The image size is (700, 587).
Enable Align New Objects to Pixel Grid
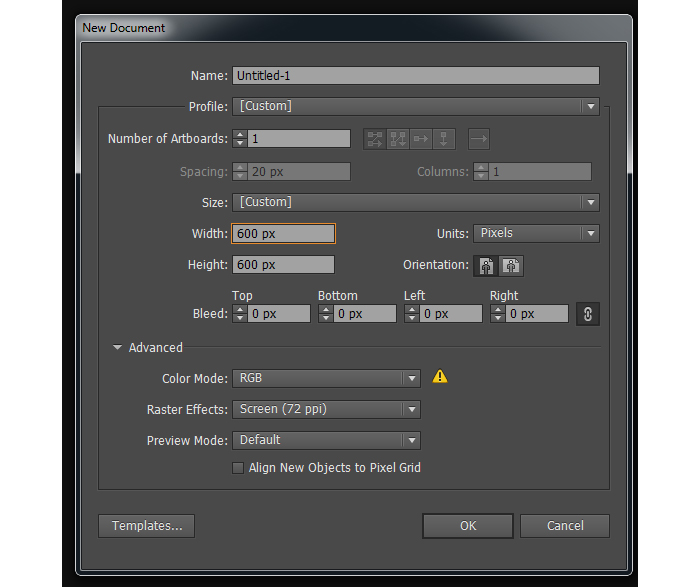[238, 468]
